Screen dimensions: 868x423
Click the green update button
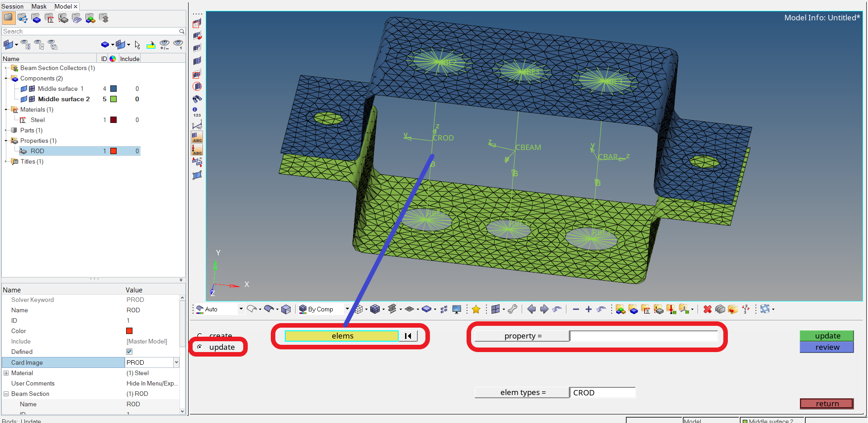click(x=826, y=336)
